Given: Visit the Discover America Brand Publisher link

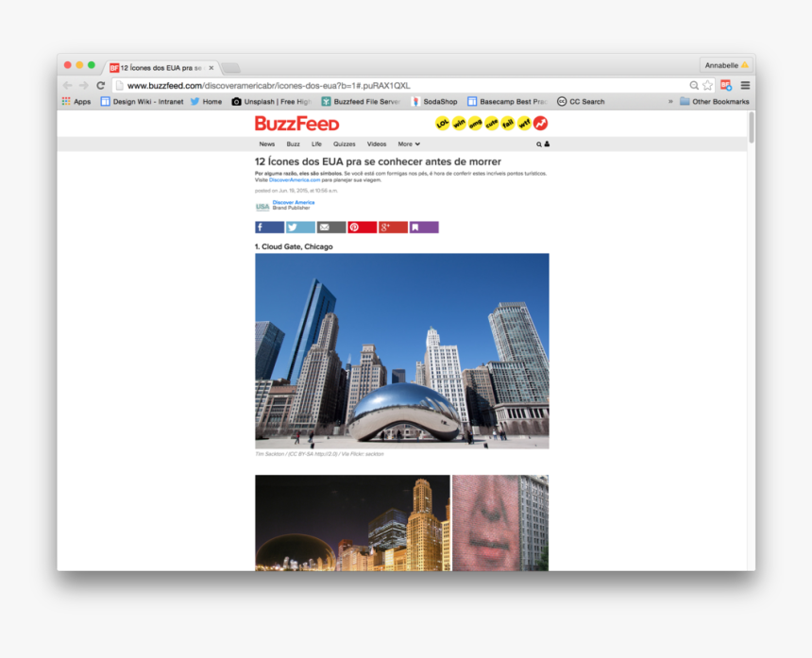Looking at the screenshot, I should pos(292,203).
